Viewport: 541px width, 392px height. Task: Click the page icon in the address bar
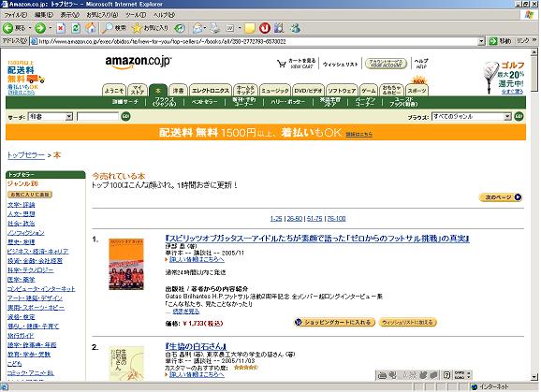pos(34,41)
